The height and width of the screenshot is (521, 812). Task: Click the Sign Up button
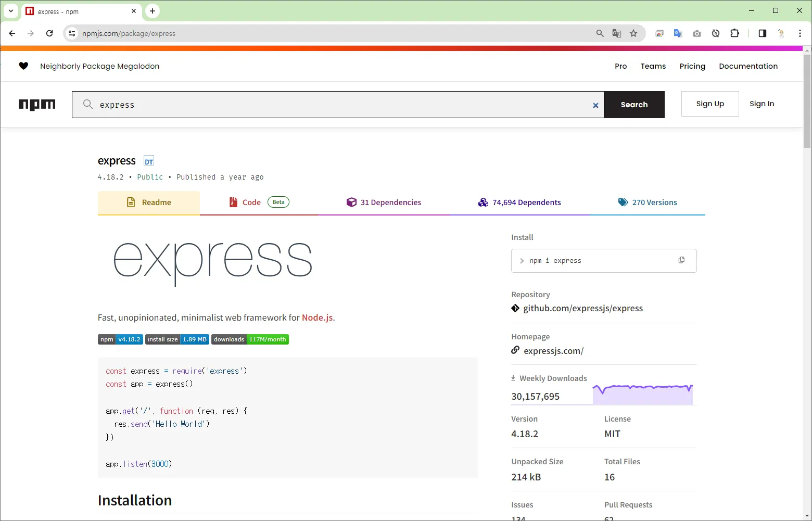point(710,104)
